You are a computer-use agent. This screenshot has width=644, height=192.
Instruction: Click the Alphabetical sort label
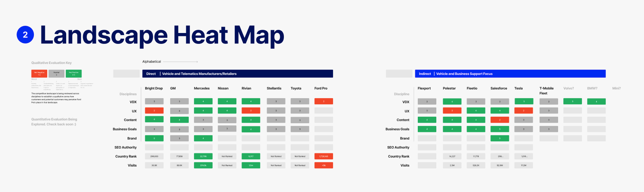(152, 62)
